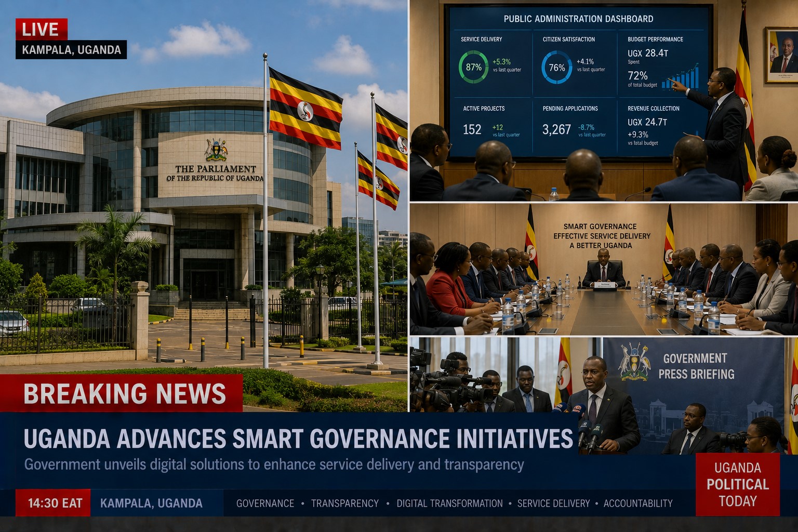Click the BREAKING NEWS banner
The width and height of the screenshot is (798, 532).
coord(122,393)
